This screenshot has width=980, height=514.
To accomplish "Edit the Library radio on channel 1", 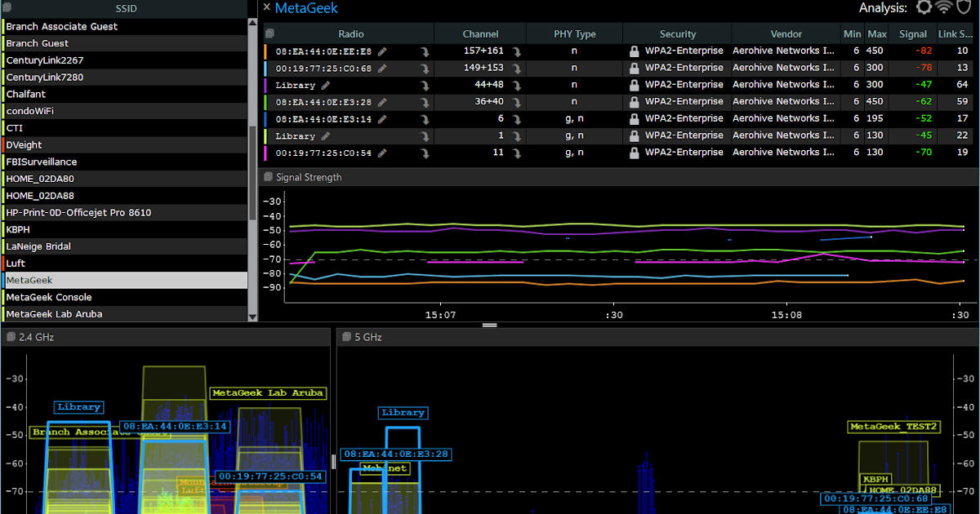I will click(x=325, y=135).
